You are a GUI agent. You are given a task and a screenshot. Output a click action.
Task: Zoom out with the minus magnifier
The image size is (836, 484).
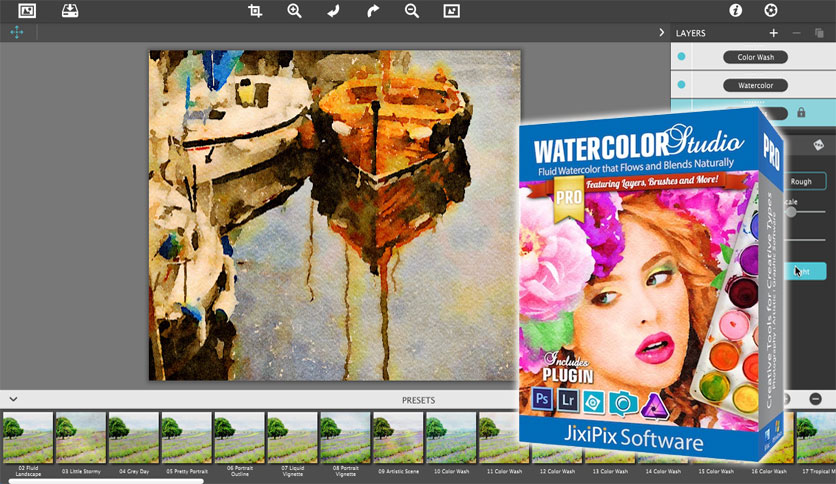(412, 11)
